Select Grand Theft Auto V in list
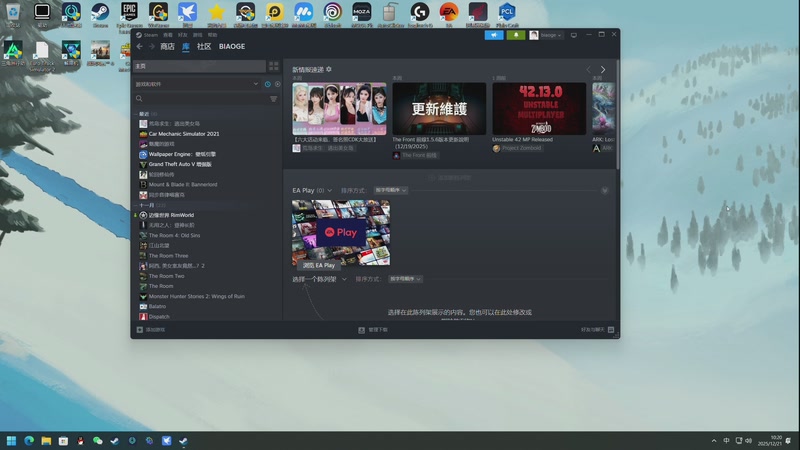The height and width of the screenshot is (450, 800). click(180, 164)
